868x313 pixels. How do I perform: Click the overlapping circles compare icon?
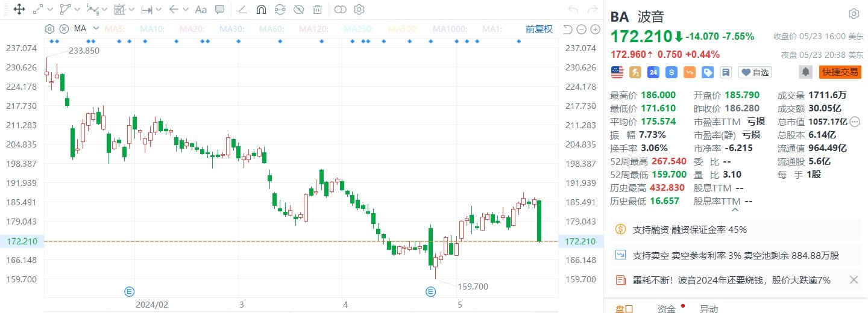[x=341, y=10]
